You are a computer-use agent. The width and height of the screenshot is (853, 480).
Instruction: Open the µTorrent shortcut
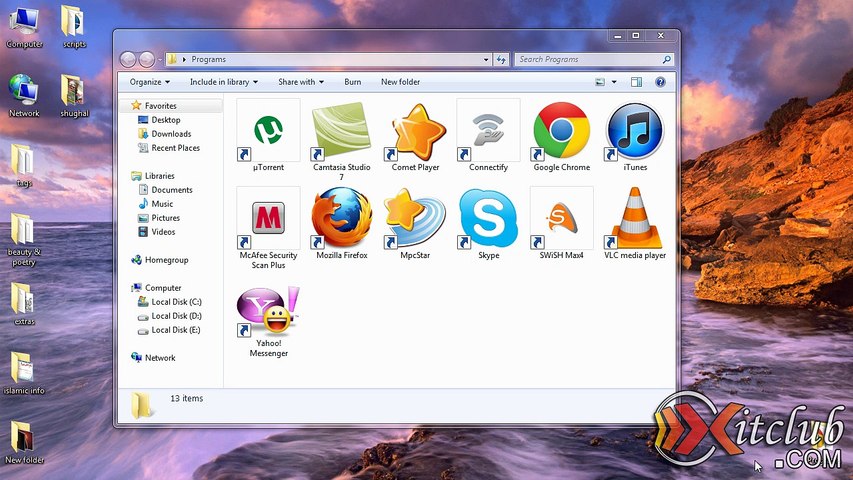[268, 136]
